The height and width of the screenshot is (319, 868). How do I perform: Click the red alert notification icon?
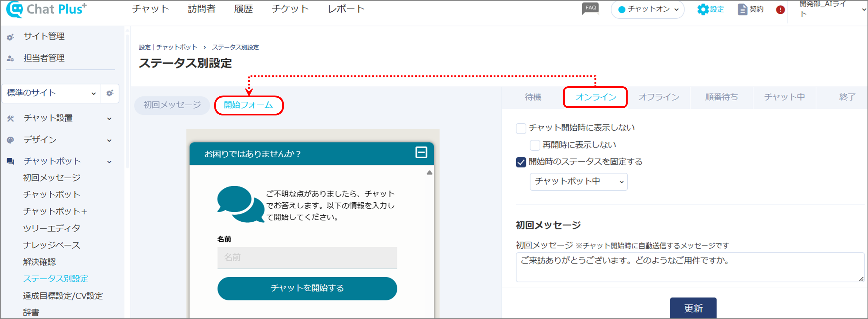pos(780,10)
